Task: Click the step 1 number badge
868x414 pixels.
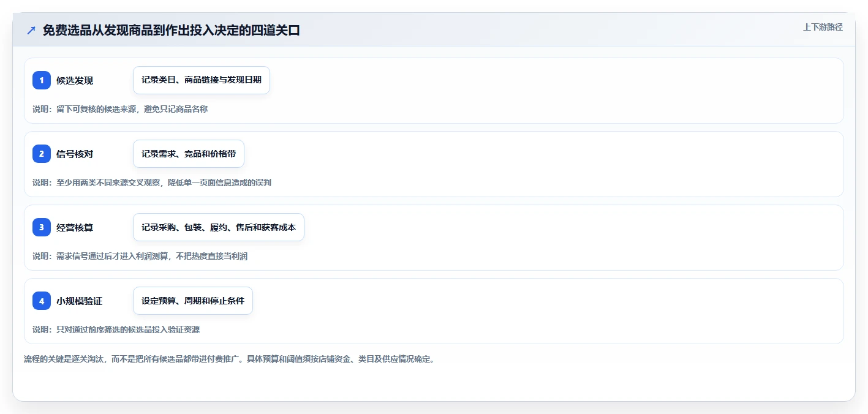Action: click(x=42, y=80)
